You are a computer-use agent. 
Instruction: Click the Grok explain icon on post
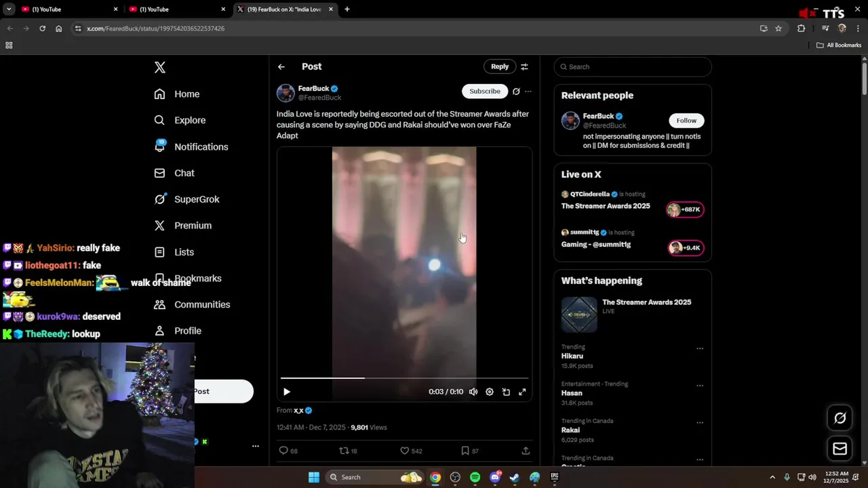(516, 91)
